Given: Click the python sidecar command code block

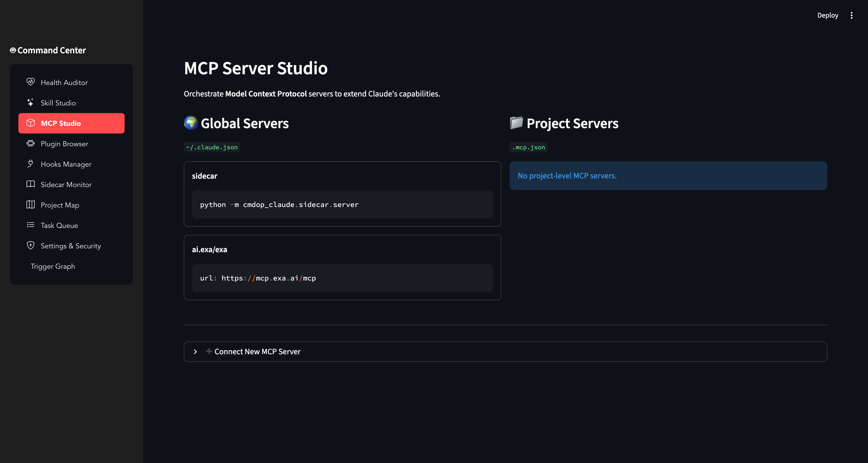Looking at the screenshot, I should coord(342,204).
